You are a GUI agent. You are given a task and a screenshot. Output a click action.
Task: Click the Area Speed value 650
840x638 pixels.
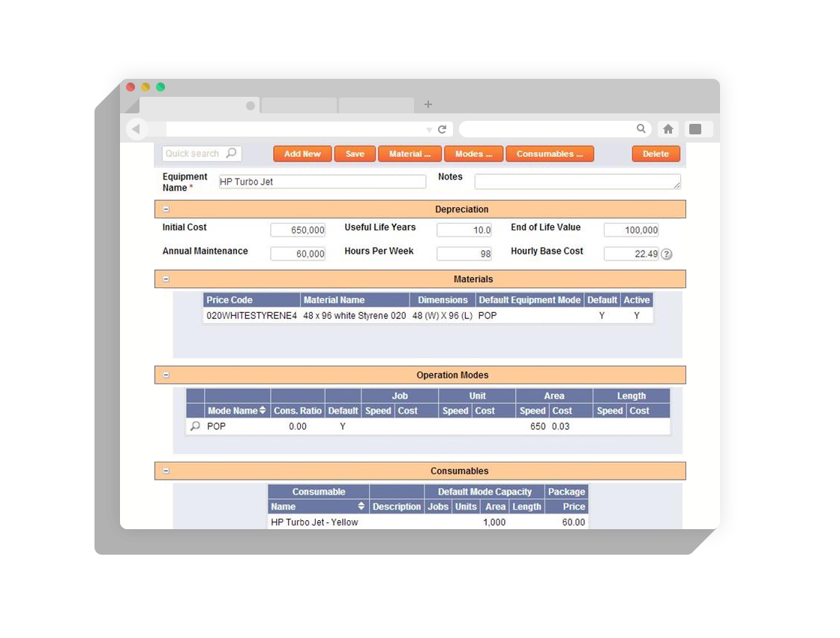(538, 426)
